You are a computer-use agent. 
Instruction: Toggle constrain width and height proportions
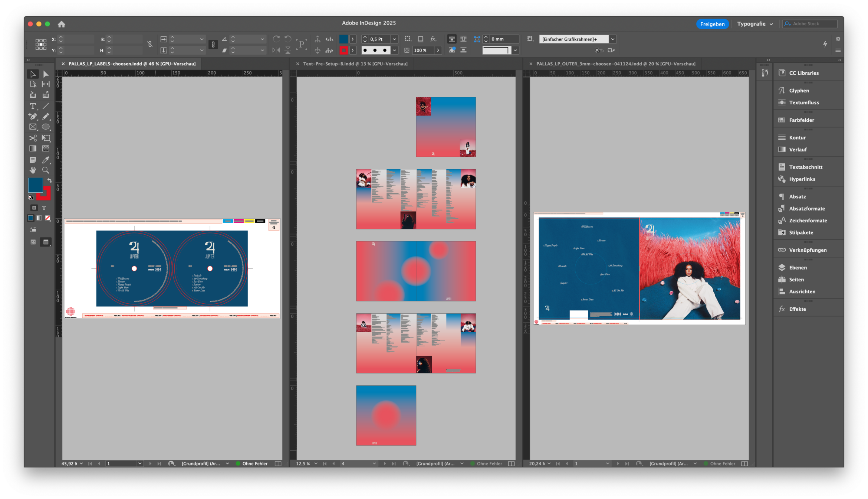tap(150, 45)
